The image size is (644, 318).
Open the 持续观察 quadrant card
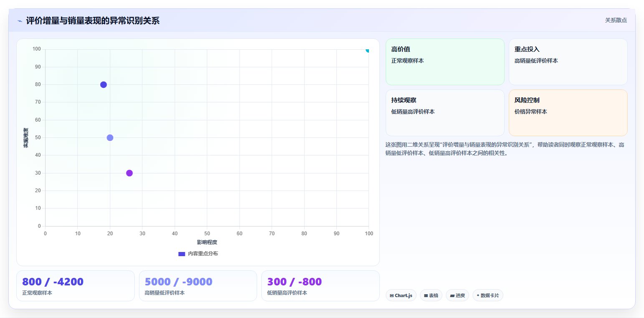[445, 113]
